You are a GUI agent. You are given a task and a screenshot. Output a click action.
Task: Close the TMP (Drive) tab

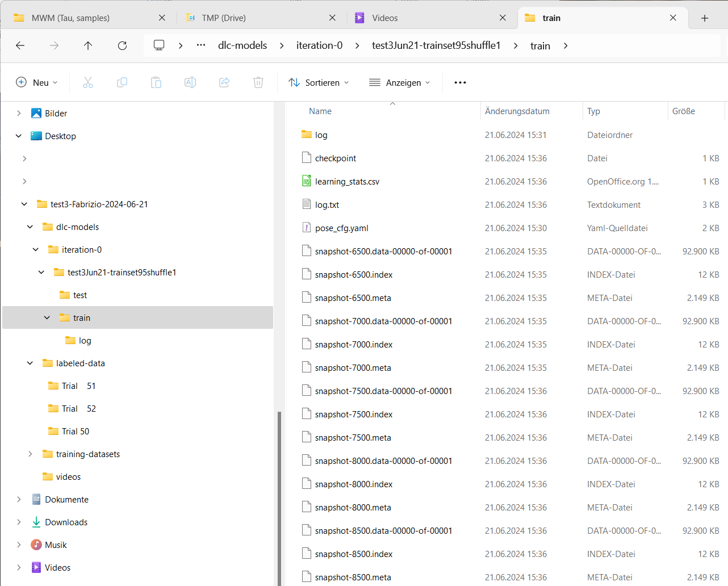pos(332,18)
